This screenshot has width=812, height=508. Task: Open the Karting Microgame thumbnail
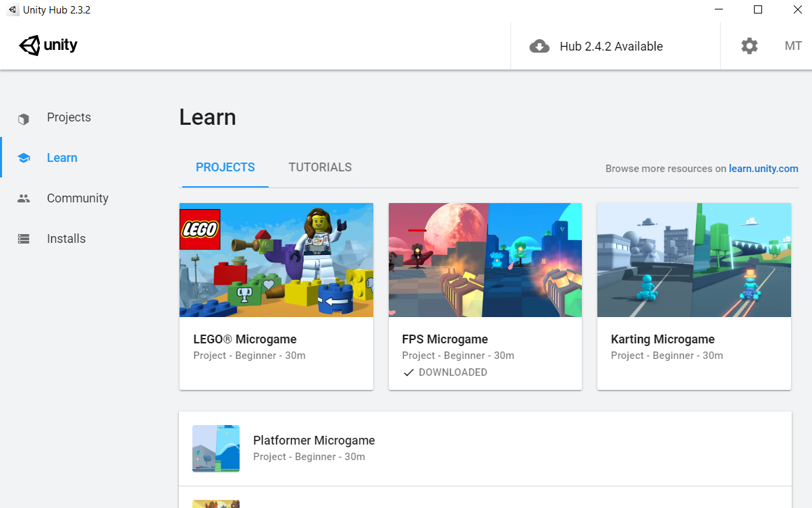coord(694,260)
